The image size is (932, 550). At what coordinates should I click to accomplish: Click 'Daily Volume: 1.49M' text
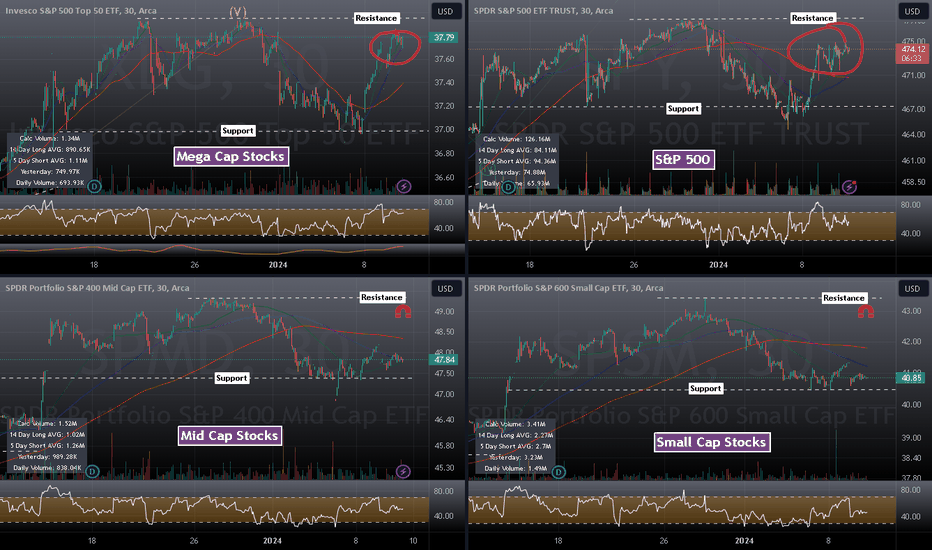pos(515,469)
